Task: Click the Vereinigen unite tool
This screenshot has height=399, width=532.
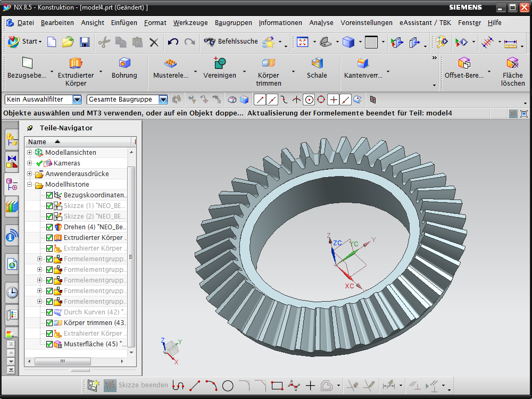Action: pos(220,63)
